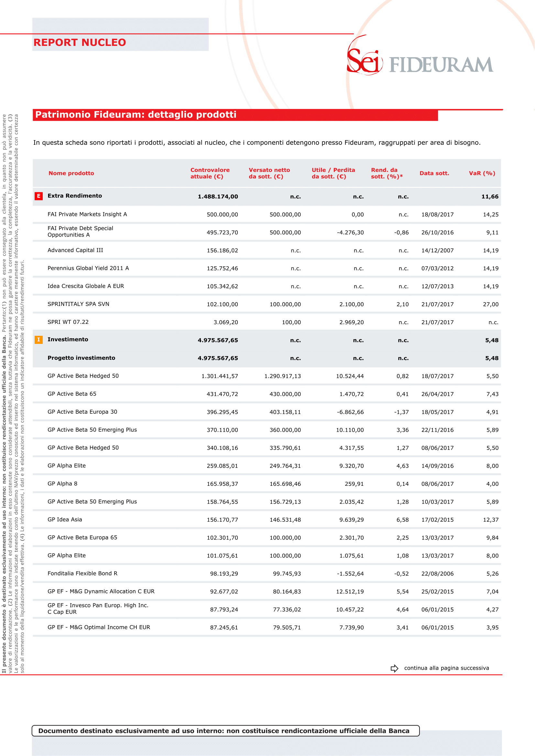Select GP Active Beta Europa 30 name

pos(82,412)
